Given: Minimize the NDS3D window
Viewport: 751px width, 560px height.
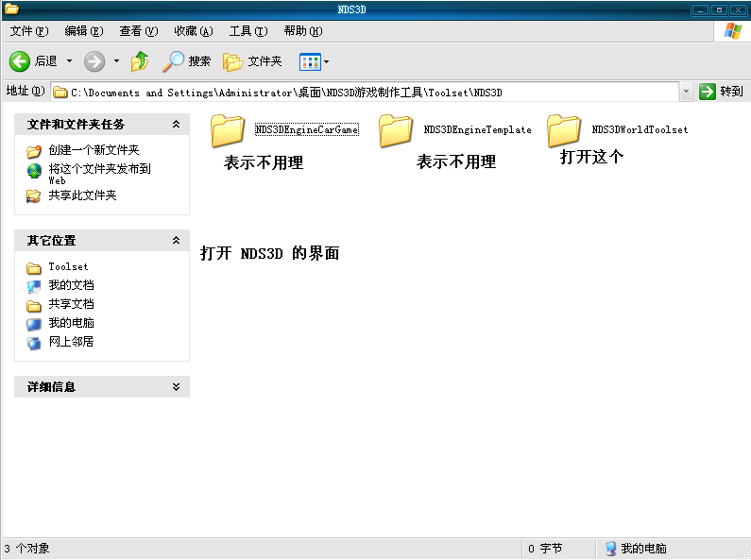Looking at the screenshot, I should (x=700, y=9).
